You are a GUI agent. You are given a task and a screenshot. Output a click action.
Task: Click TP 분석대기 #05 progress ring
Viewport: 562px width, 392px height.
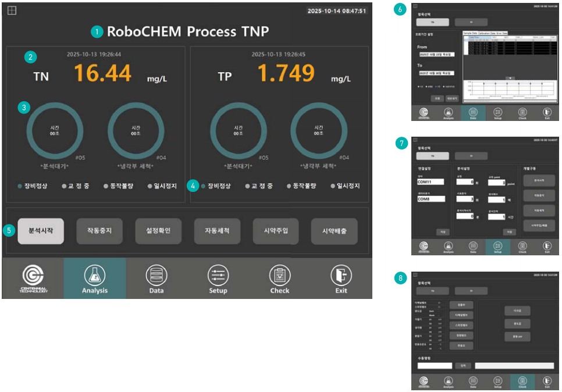coord(239,131)
